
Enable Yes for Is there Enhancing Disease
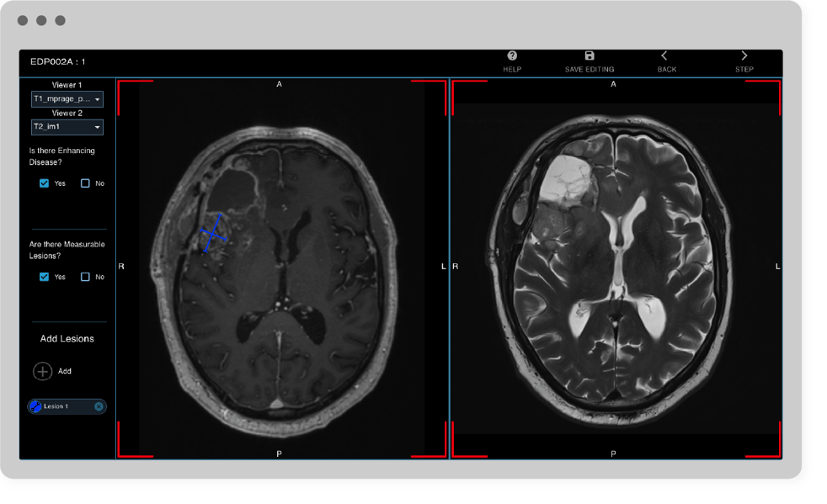tap(44, 183)
